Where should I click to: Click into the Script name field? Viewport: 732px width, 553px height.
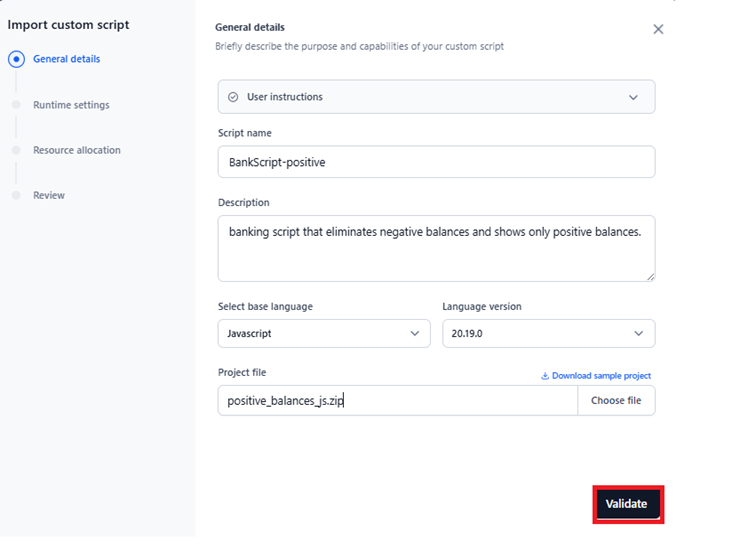click(436, 162)
